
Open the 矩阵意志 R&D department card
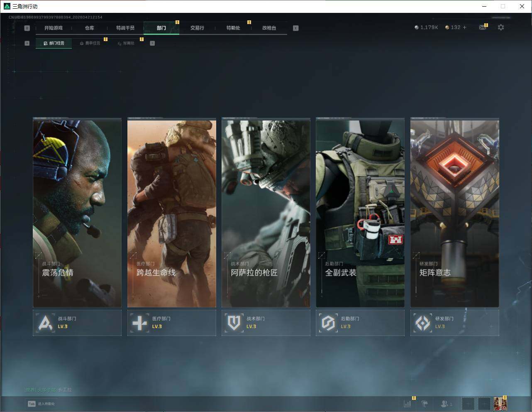pos(455,213)
